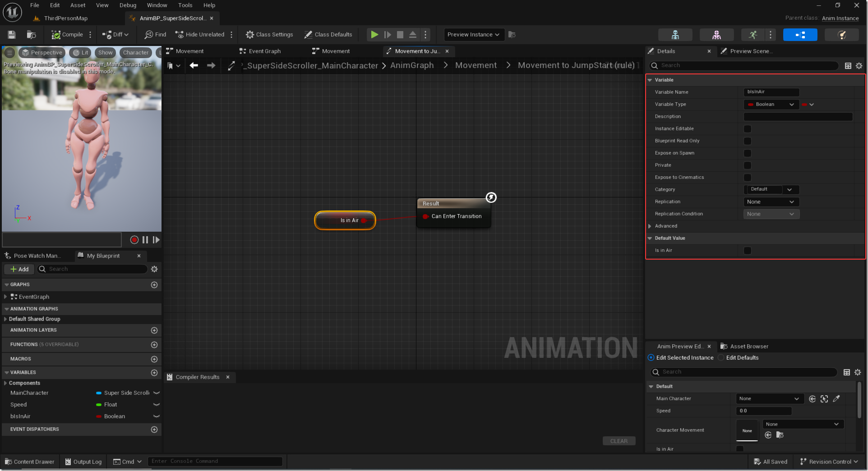The image size is (868, 471).
Task: Click the Browse to asset icon in toolbar
Action: (31, 35)
